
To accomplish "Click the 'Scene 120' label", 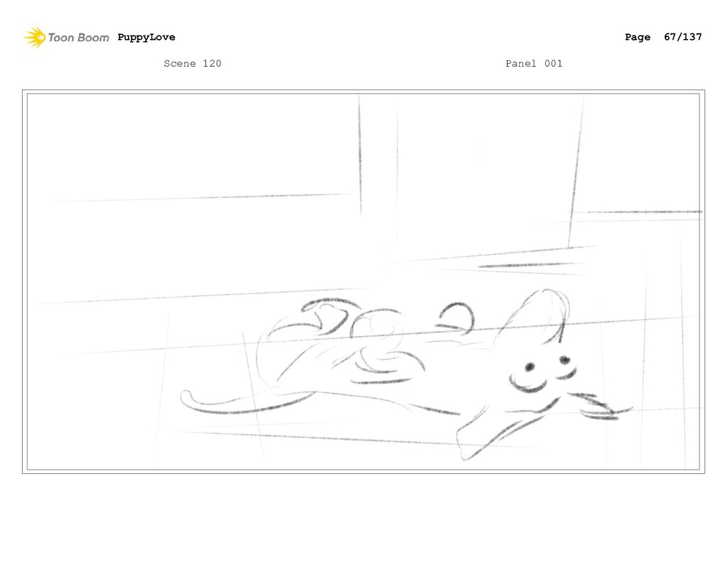I will [192, 63].
